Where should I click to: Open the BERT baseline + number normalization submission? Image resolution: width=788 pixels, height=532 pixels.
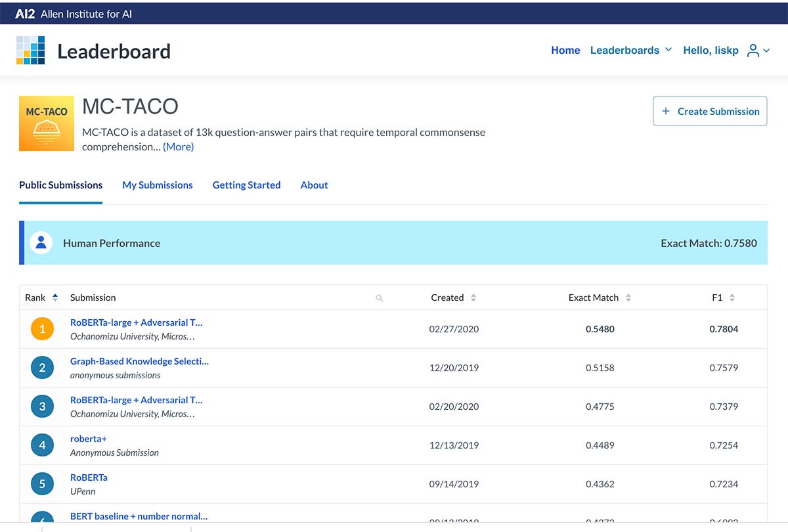click(x=139, y=516)
